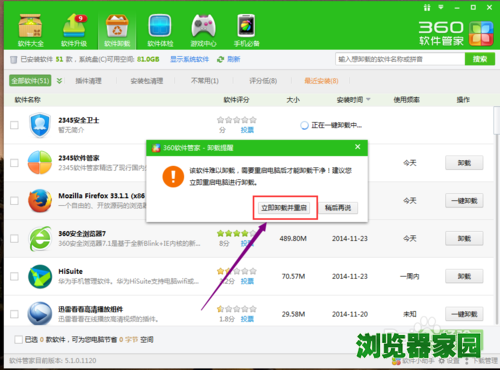Open the main menu dropdown icon in title bar
This screenshot has width=500, height=370.
coord(441,7)
